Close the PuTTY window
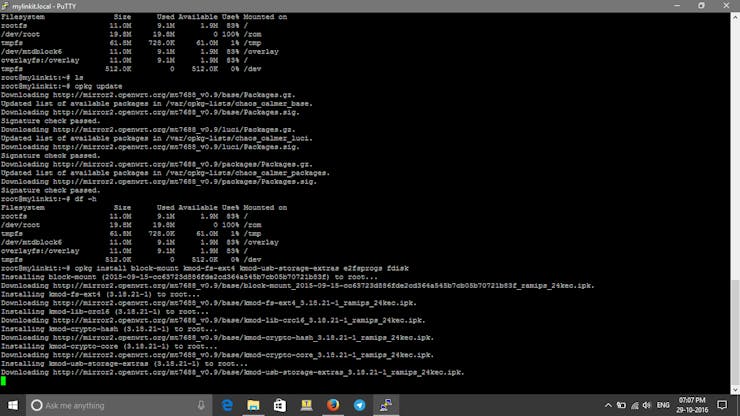The height and width of the screenshot is (416, 740). [726, 6]
